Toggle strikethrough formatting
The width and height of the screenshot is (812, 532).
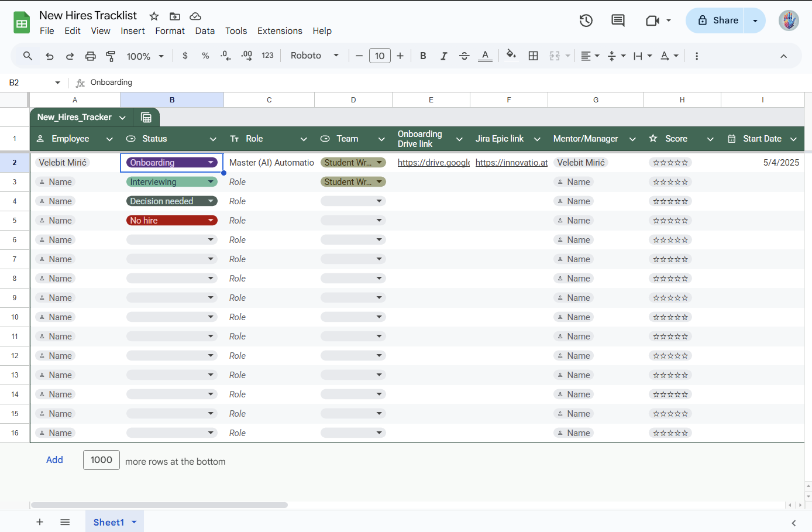click(464, 56)
